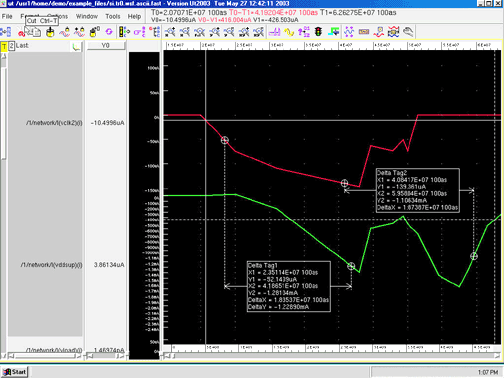The image size is (504, 378).
Task: Open the Tools menu
Action: point(113,16)
